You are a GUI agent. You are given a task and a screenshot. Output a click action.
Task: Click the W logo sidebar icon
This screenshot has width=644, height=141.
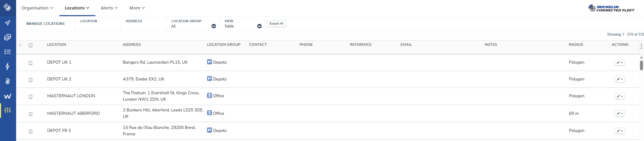[x=7, y=96]
